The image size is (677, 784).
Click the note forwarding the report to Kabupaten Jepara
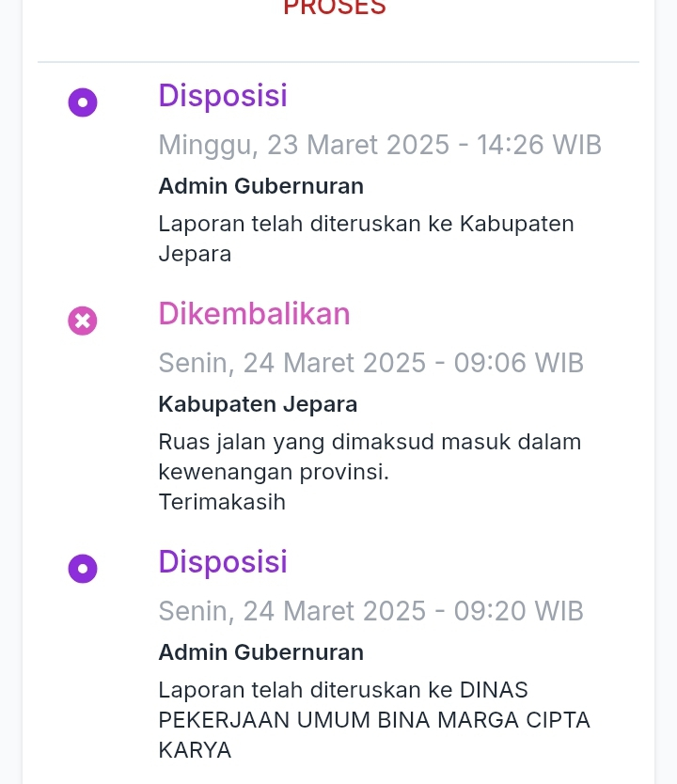[x=366, y=224]
